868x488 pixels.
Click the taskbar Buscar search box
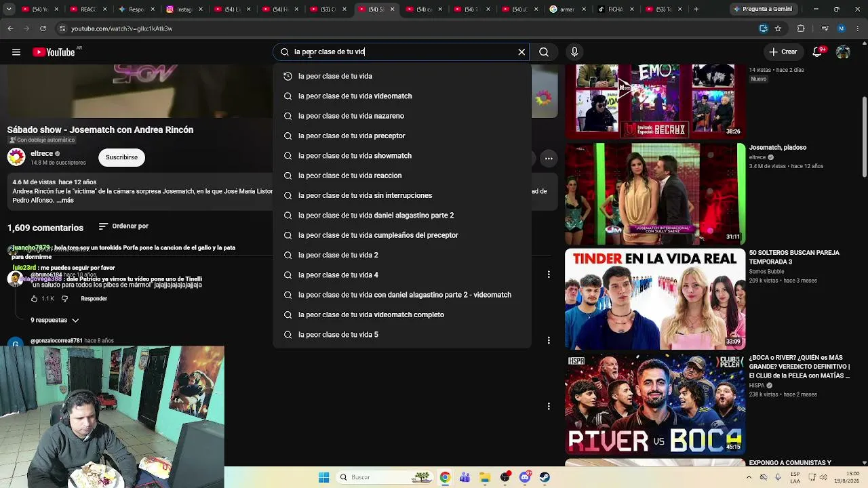click(384, 477)
